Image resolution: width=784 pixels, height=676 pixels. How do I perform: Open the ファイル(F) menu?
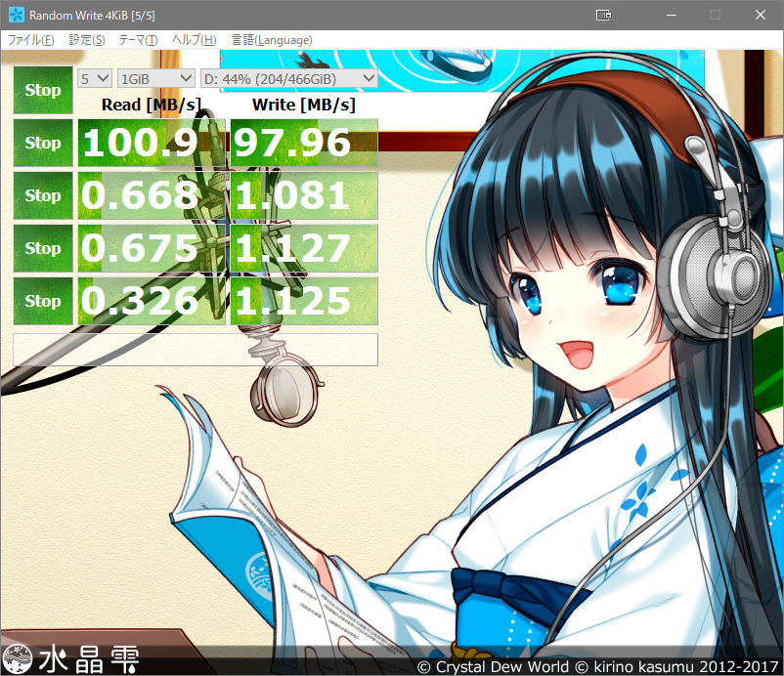click(x=30, y=40)
